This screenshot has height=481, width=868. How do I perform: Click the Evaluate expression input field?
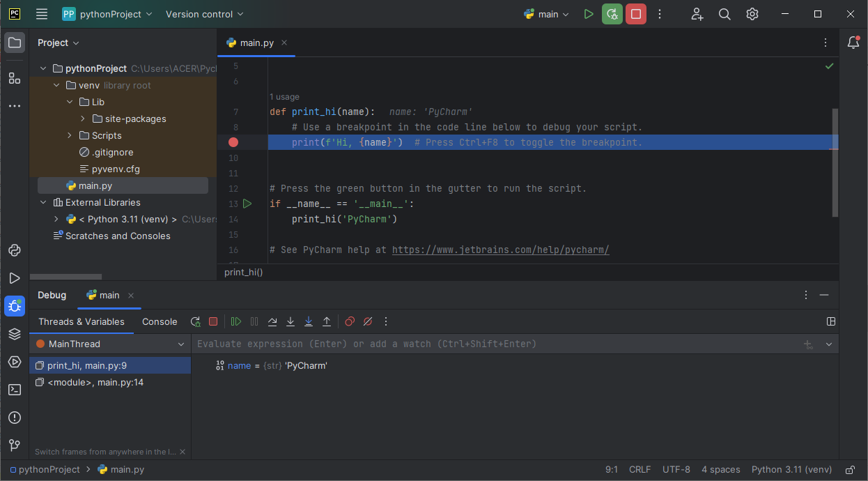(497, 344)
